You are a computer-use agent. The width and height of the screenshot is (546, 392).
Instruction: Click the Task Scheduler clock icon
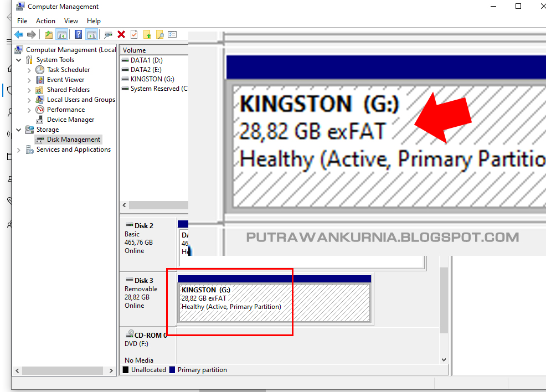coord(40,70)
